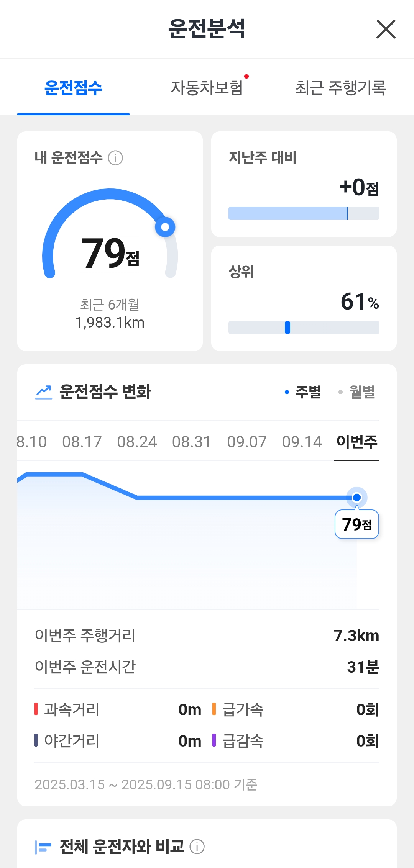Tap the 지난주 대비 progress bar

(x=304, y=213)
